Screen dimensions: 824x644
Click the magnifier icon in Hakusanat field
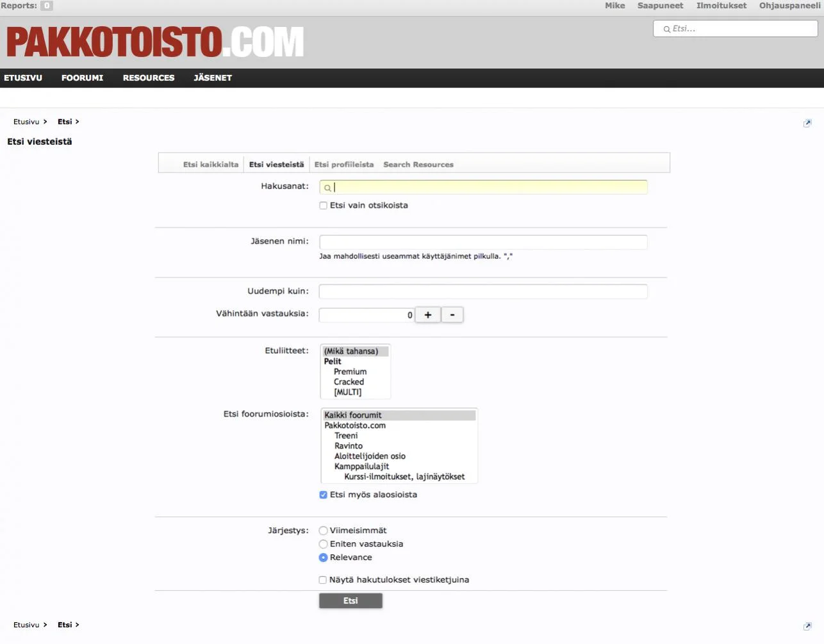pos(327,188)
